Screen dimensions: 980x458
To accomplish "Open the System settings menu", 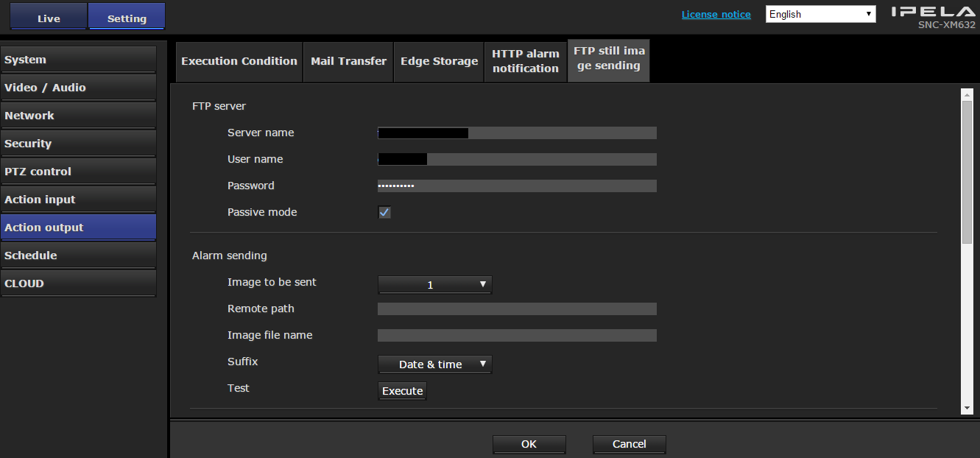I will (x=78, y=60).
